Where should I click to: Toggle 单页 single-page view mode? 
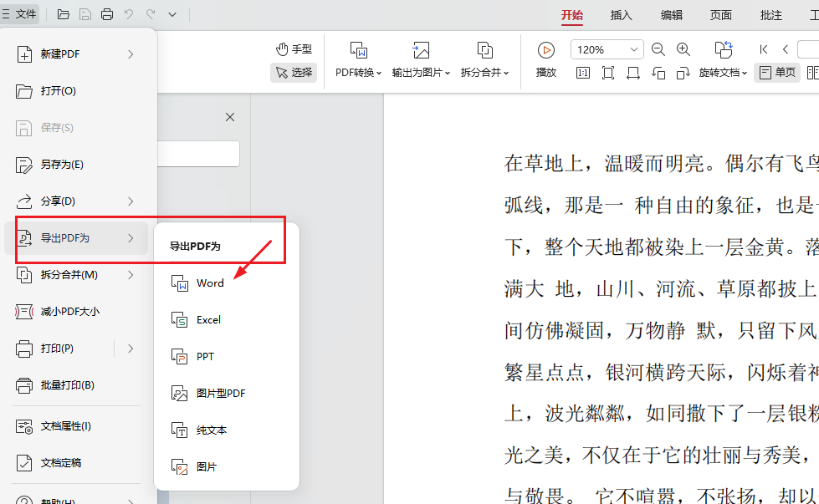(776, 73)
